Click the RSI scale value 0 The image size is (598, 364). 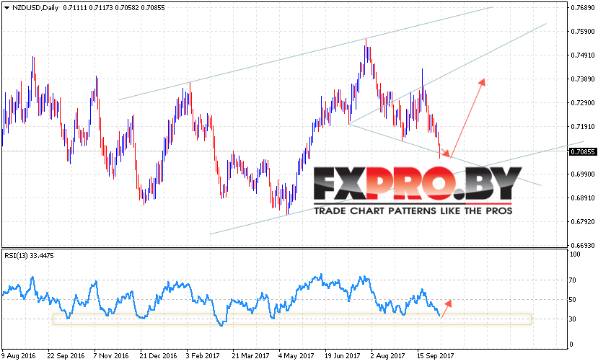tap(571, 345)
